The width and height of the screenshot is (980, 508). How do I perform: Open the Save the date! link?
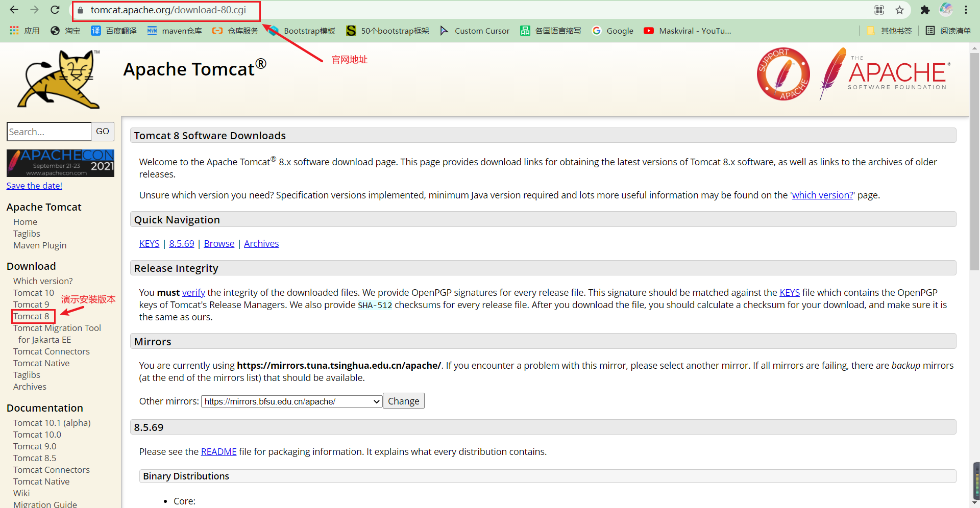coord(34,186)
